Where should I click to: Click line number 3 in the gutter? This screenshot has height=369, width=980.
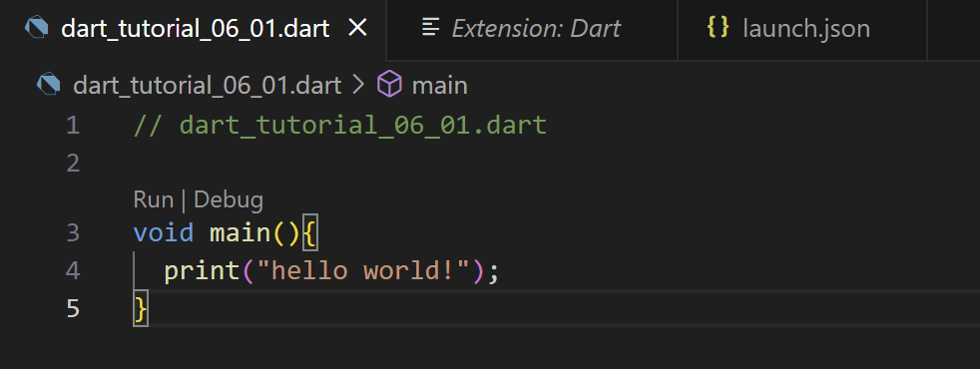73,233
